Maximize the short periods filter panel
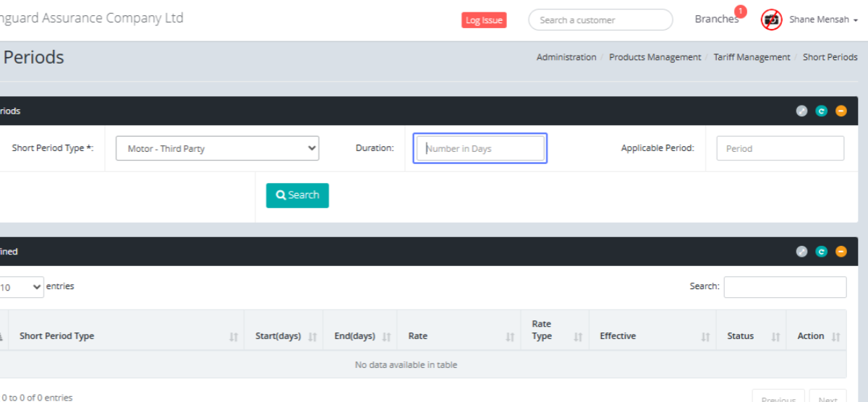Image resolution: width=868 pixels, height=402 pixels. [x=801, y=111]
